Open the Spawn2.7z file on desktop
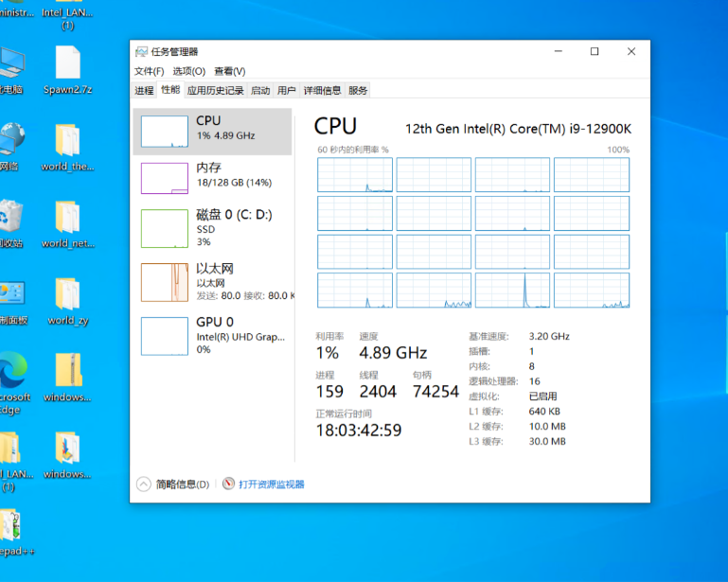The width and height of the screenshot is (728, 582). point(68,71)
